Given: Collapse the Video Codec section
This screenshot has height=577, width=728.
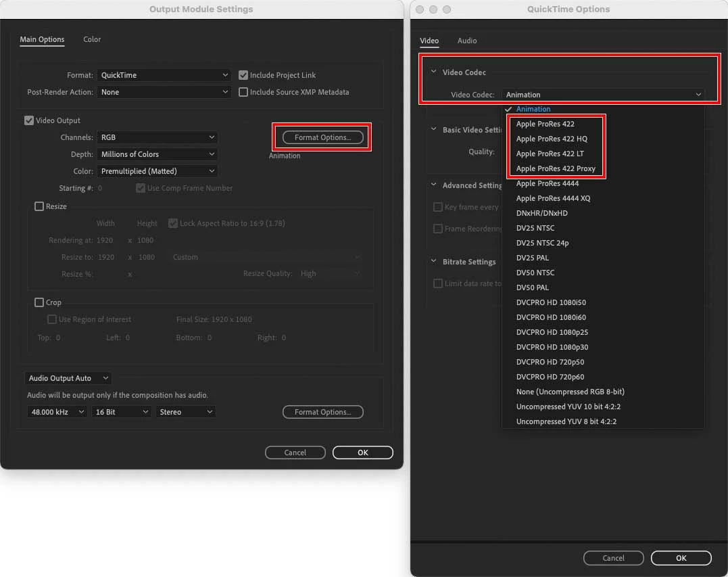Looking at the screenshot, I should [x=433, y=72].
